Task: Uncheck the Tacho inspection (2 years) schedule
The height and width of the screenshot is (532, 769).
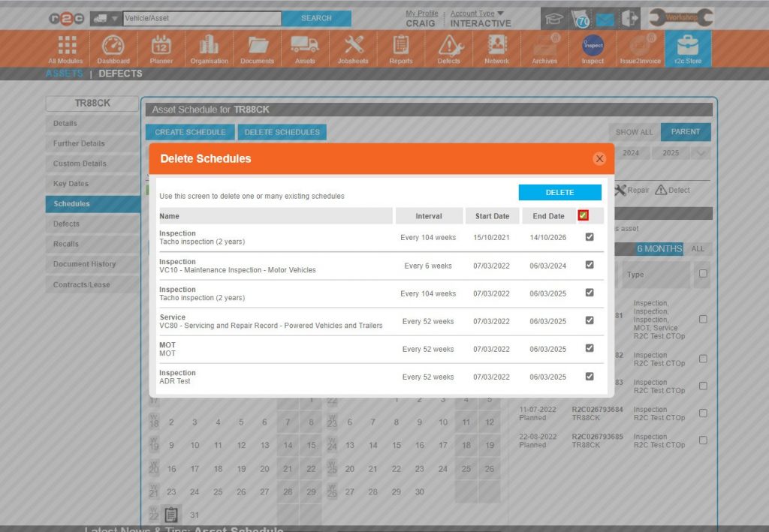Action: click(590, 237)
